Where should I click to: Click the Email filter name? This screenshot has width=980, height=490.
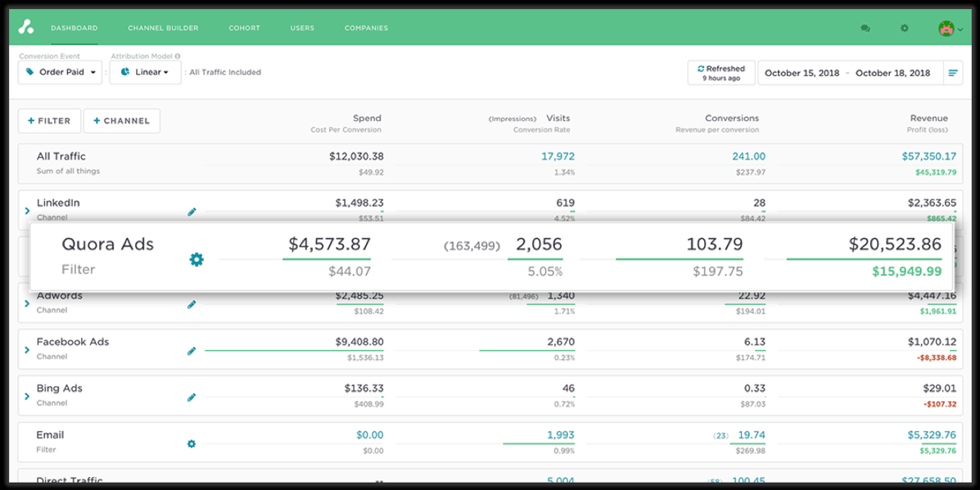point(50,435)
